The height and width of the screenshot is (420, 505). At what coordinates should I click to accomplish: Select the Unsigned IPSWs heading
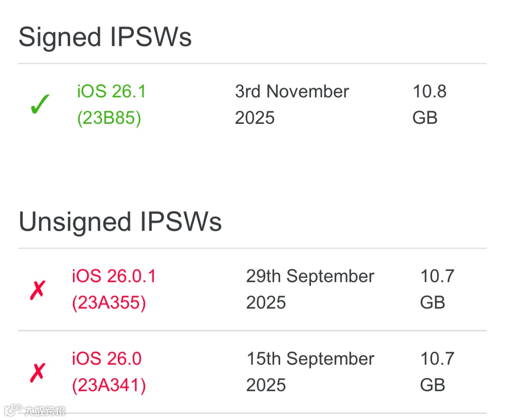120,222
